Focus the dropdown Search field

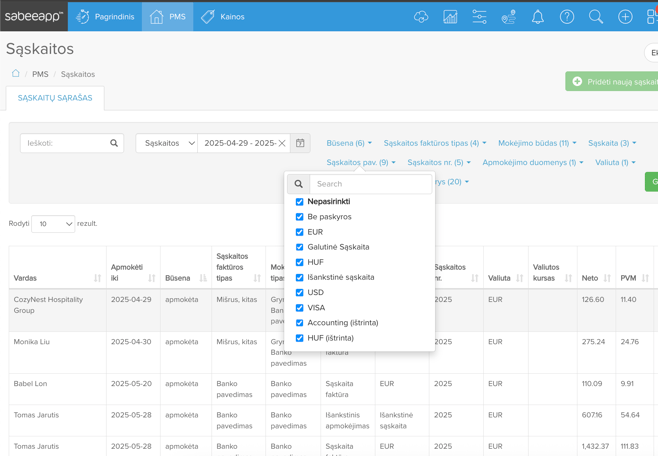coord(371,184)
